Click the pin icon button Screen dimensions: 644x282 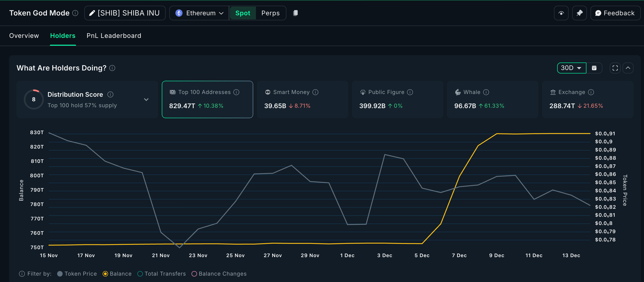(x=579, y=13)
